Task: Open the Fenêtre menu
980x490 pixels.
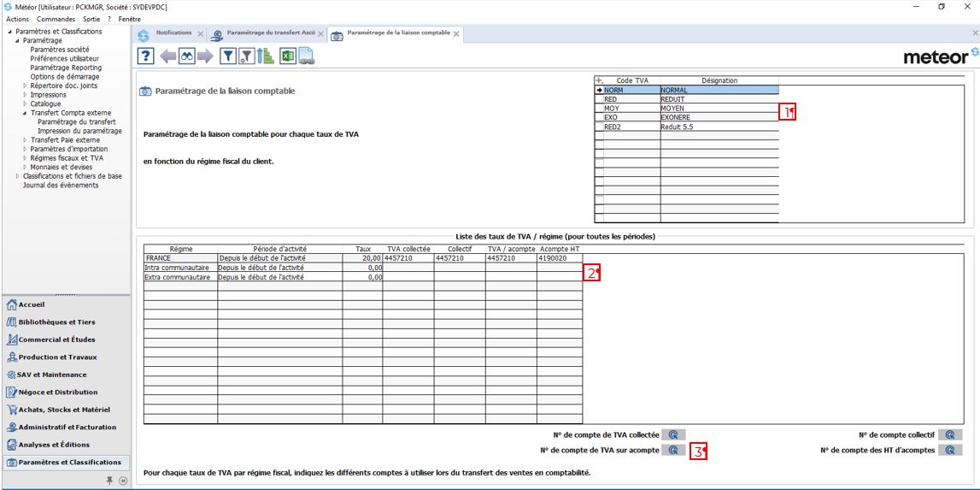Action: 129,19
